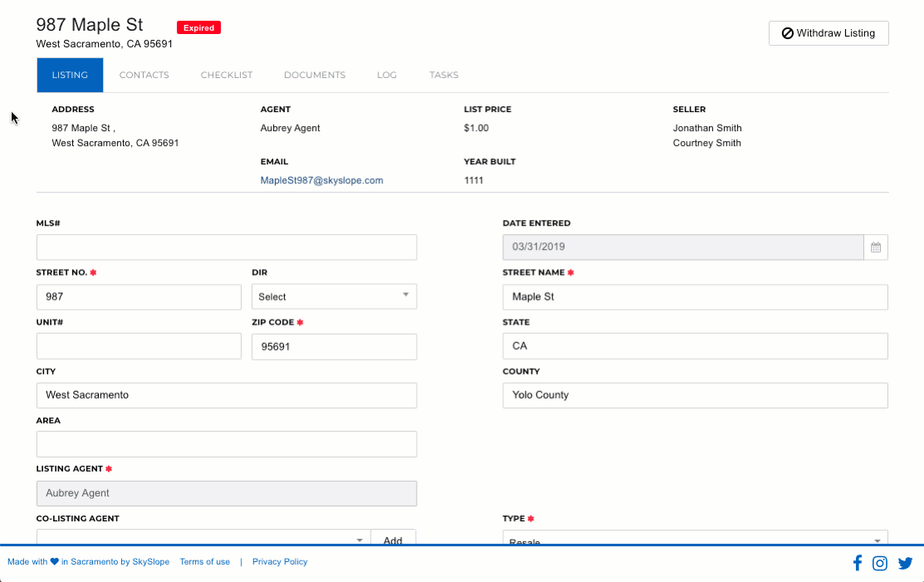The height and width of the screenshot is (582, 924).
Task: Open the Documents tab
Action: [x=315, y=75]
